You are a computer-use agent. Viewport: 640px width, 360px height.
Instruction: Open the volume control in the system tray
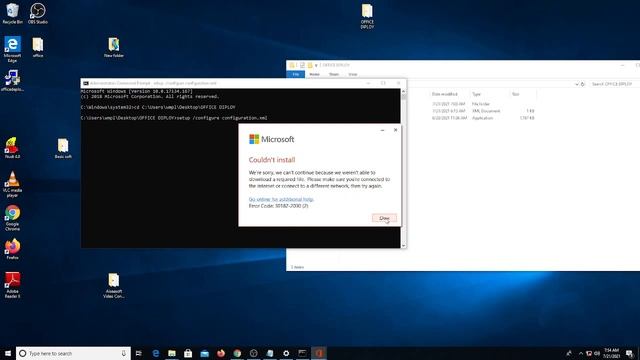click(597, 353)
